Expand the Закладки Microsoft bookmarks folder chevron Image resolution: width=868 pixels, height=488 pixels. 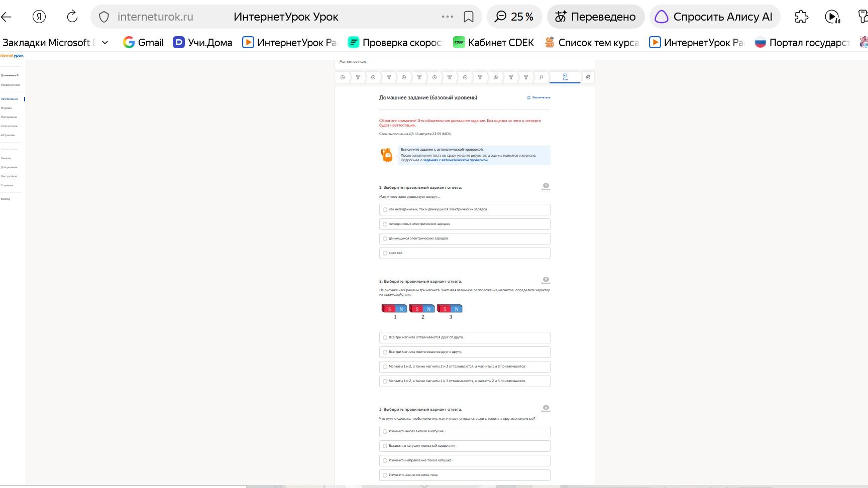[105, 43]
